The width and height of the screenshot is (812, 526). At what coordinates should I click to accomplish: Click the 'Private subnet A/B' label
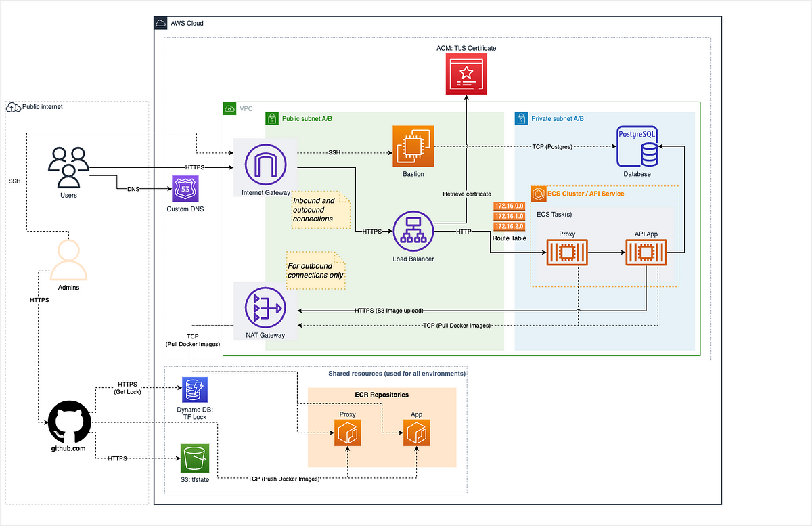(x=558, y=118)
